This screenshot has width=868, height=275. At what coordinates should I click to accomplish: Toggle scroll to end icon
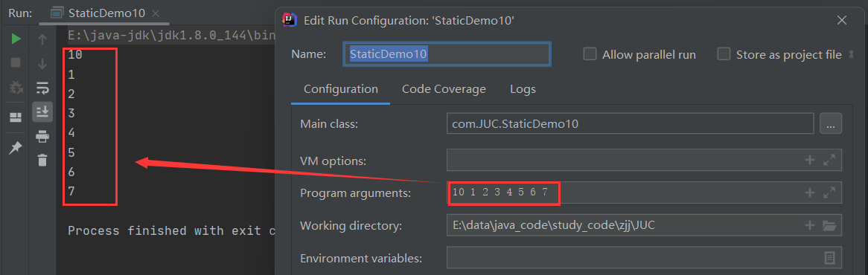[x=42, y=111]
